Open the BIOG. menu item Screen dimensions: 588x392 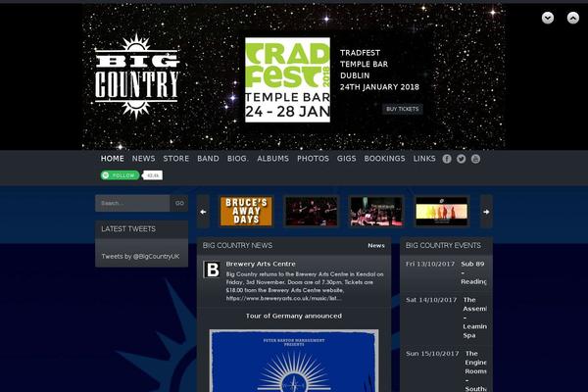point(238,159)
